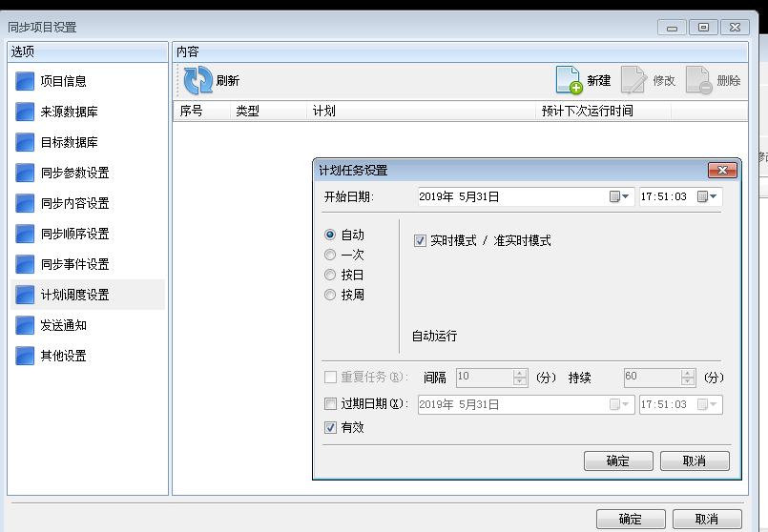Click the 间隔 value field showing 10

coord(491,378)
